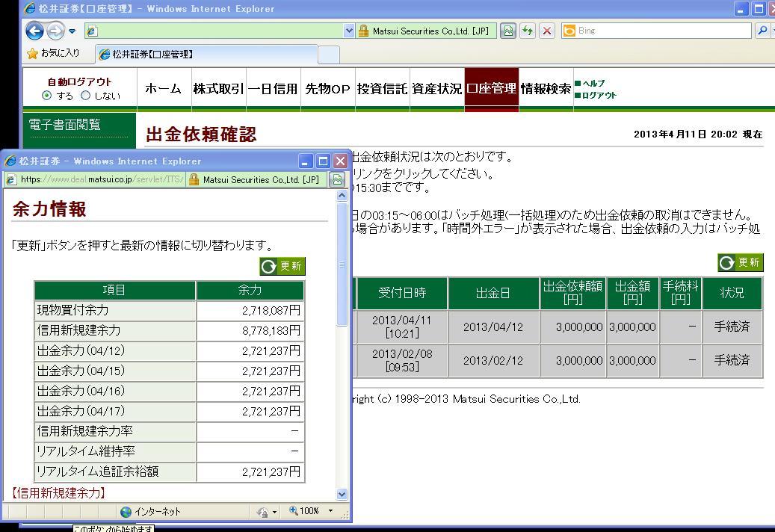The height and width of the screenshot is (532, 775).
Task: Click the ログアウト link
Action: tap(599, 95)
